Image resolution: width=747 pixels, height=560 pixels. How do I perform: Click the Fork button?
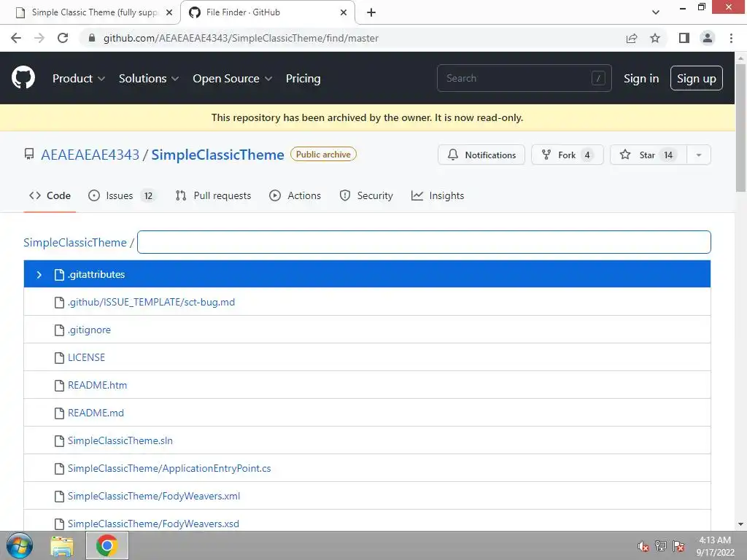tap(568, 155)
